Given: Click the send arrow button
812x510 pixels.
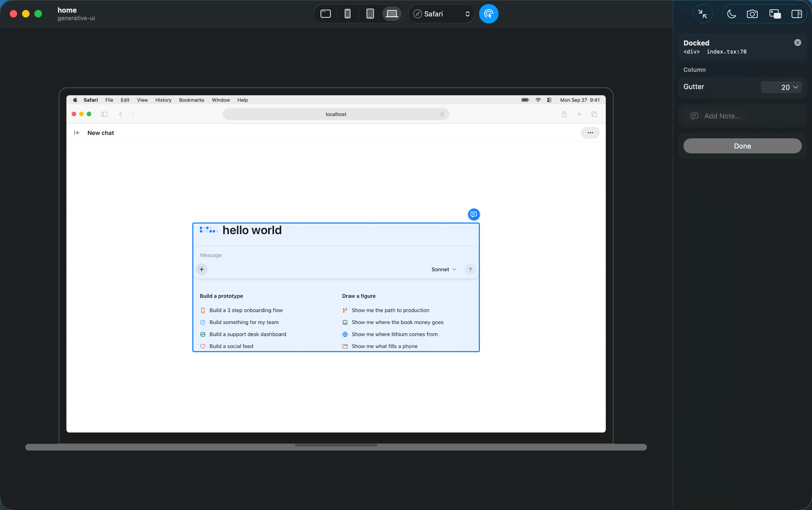Looking at the screenshot, I should coord(470,269).
